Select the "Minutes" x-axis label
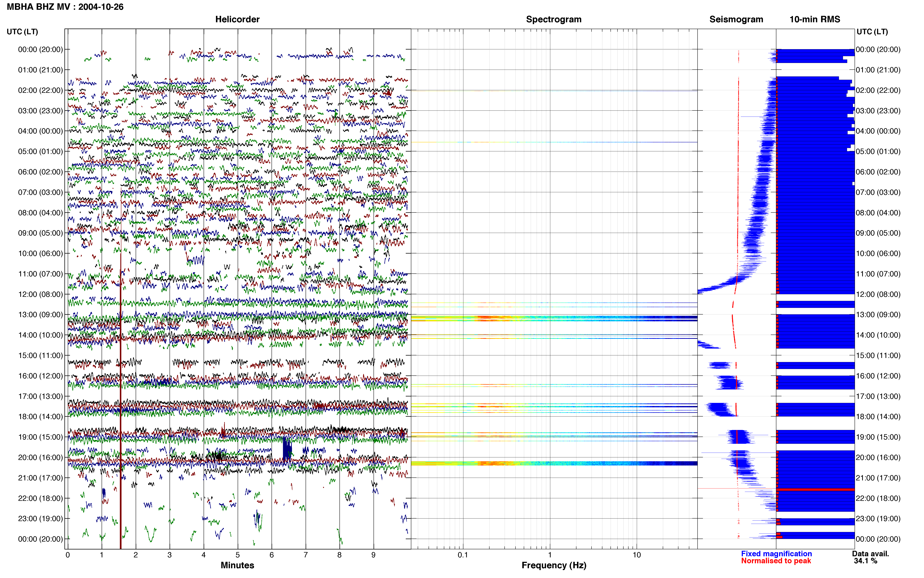This screenshot has width=924, height=578. pos(237,565)
